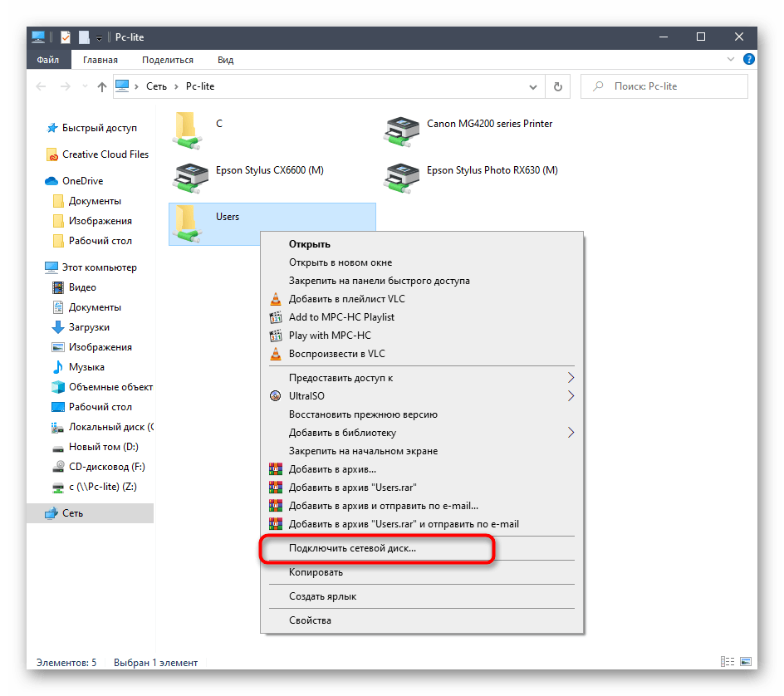Select 'Загрузки' in the navigation pane
This screenshot has width=784, height=696.
89,327
